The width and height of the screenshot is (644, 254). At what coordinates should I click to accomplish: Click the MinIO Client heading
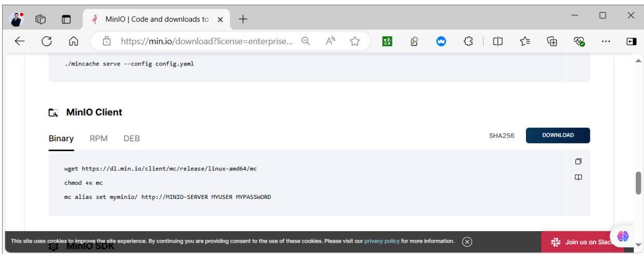94,112
